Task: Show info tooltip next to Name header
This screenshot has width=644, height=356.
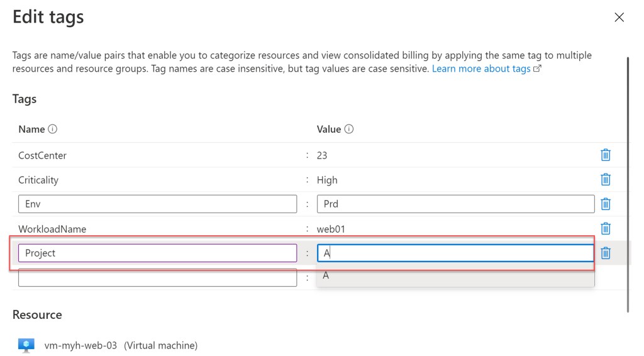Action: pos(53,130)
